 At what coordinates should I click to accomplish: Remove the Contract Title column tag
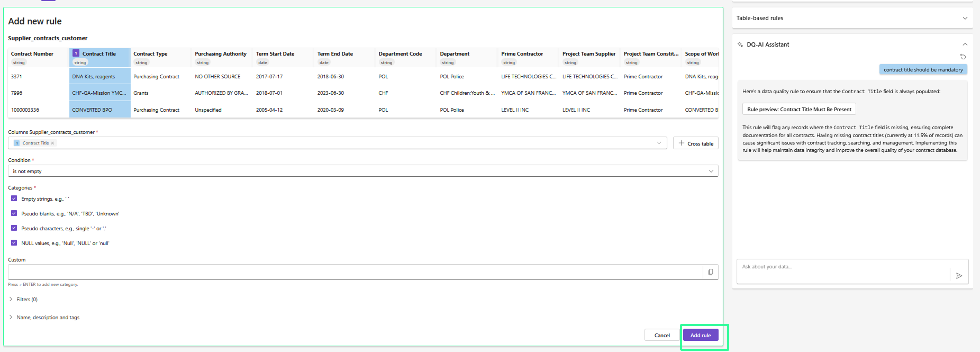coord(53,143)
